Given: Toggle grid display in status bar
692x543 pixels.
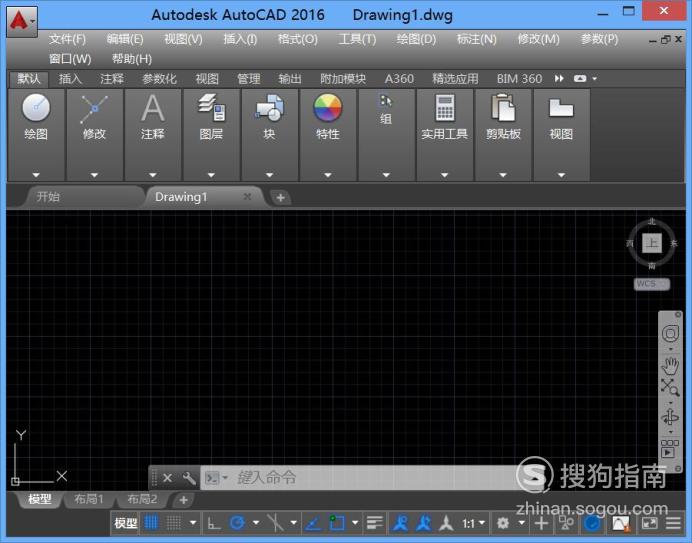Looking at the screenshot, I should [151, 524].
